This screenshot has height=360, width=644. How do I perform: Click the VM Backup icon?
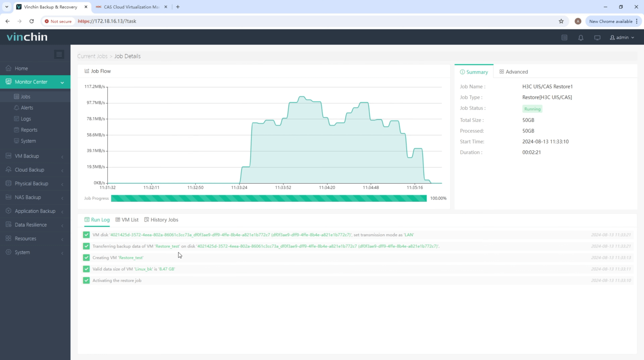coord(8,156)
